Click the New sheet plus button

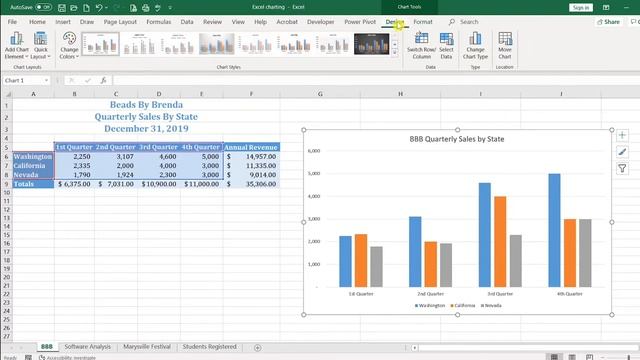pos(258,348)
